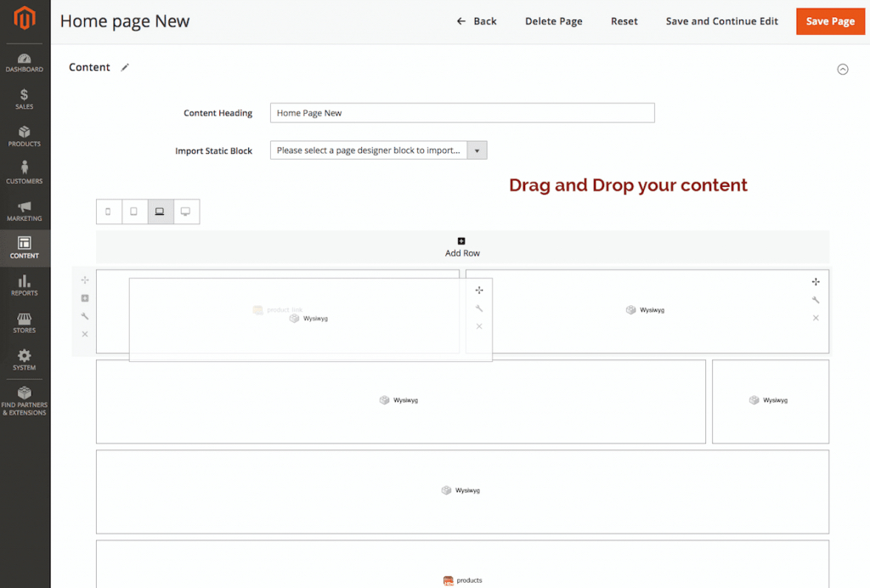Screen dimensions: 870x588
Task: Click the pencil edit icon beside Content
Action: (125, 67)
